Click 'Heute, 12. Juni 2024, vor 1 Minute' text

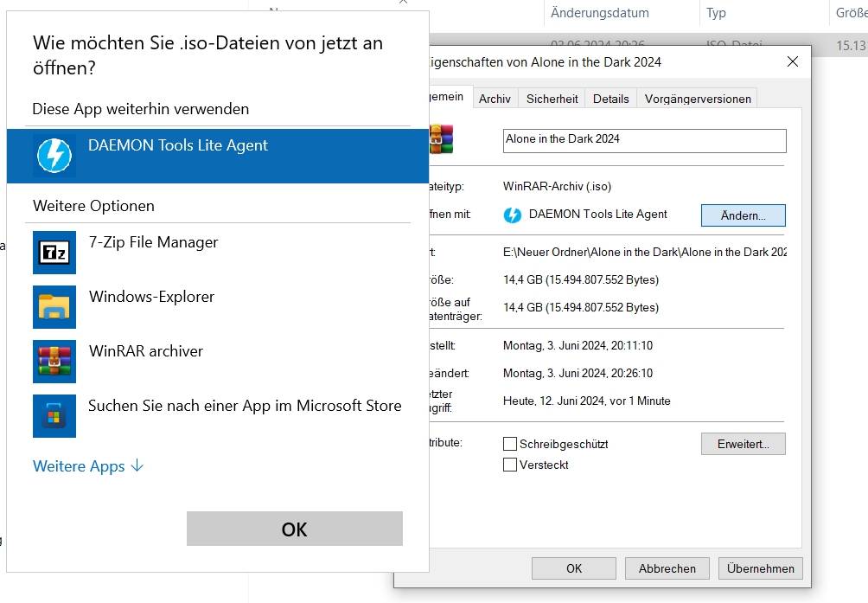[587, 401]
